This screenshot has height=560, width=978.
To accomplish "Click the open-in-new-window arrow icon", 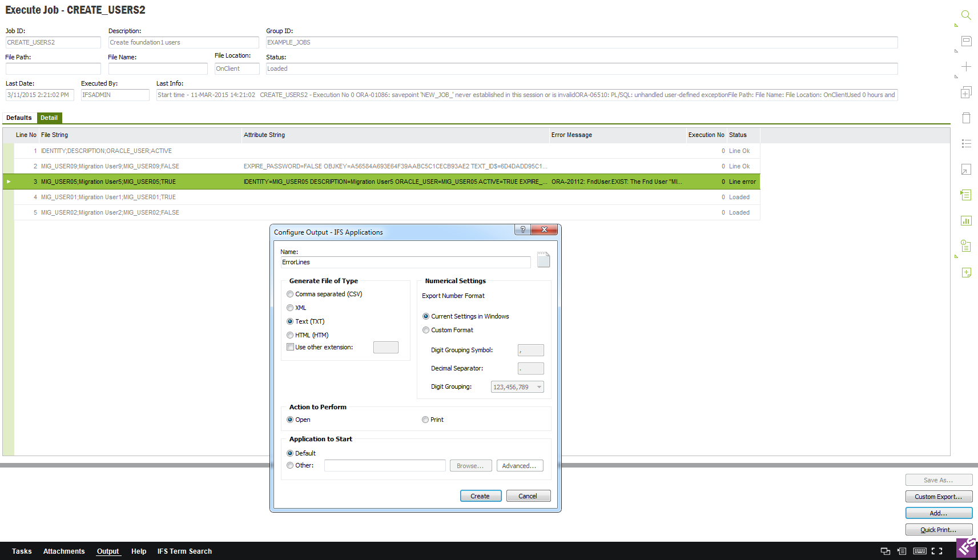I will [x=966, y=170].
